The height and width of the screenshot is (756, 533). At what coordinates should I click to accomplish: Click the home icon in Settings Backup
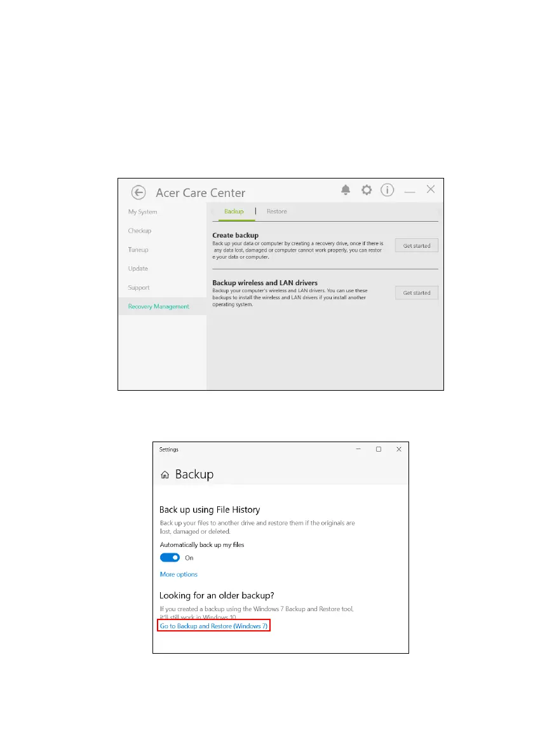(165, 475)
